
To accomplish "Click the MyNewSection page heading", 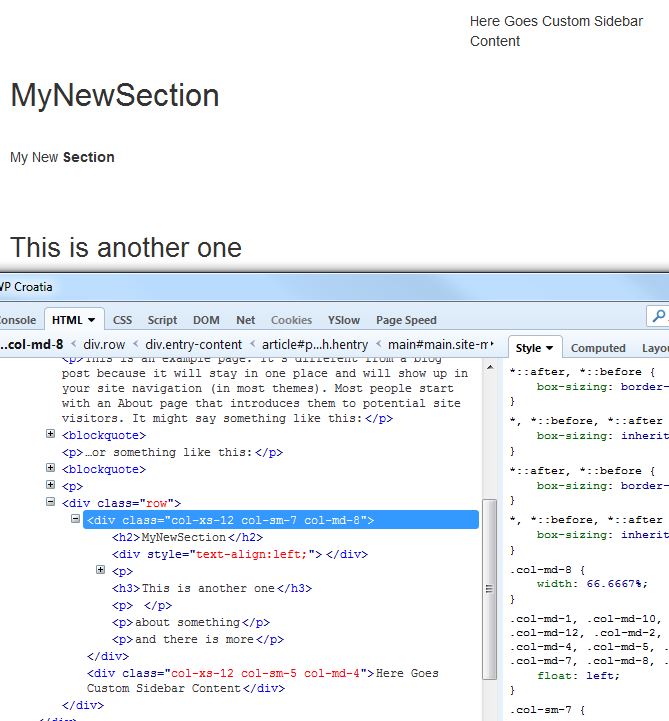I will (x=114, y=95).
